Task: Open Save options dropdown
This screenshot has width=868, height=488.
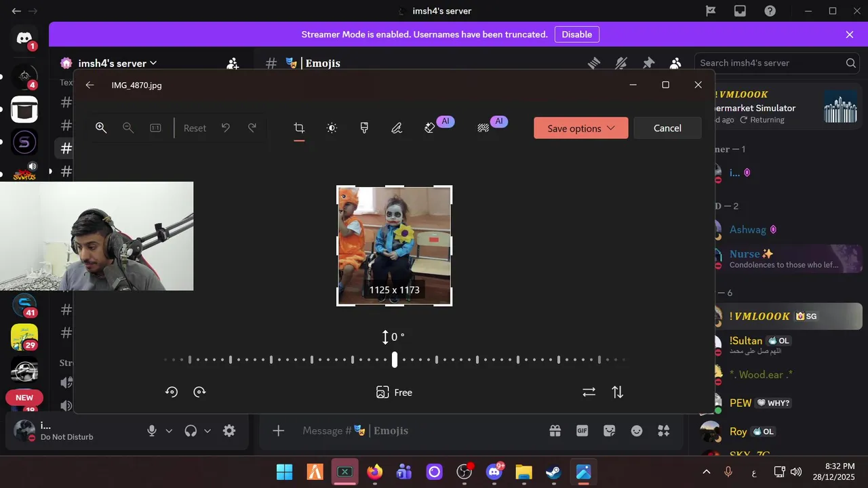Action: pos(581,128)
